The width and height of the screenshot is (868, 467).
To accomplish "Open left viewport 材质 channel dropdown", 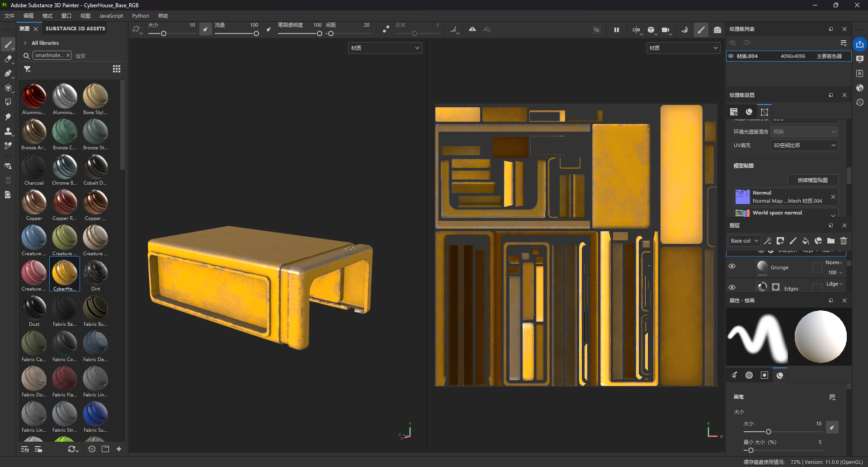I will (385, 48).
